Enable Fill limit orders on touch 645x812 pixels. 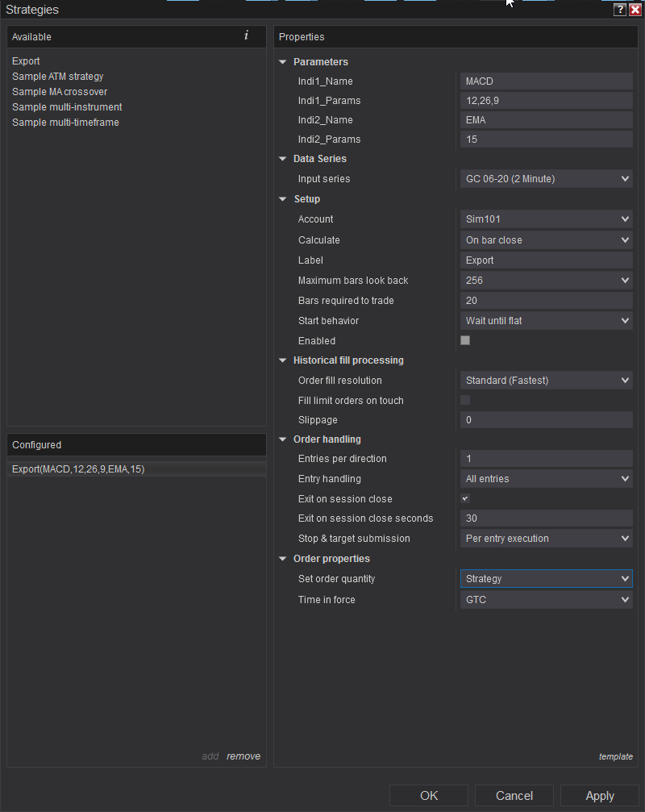[465, 400]
